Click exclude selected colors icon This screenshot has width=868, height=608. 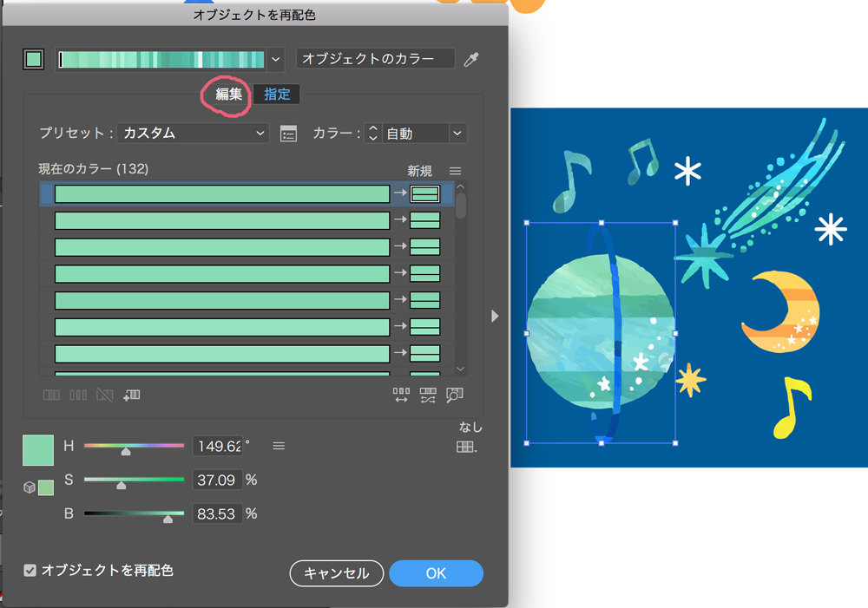click(105, 395)
